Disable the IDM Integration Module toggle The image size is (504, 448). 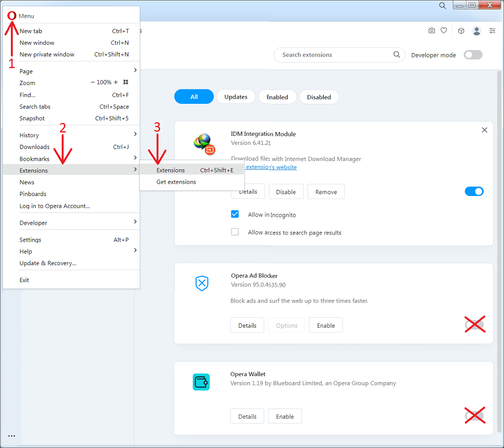(x=474, y=191)
